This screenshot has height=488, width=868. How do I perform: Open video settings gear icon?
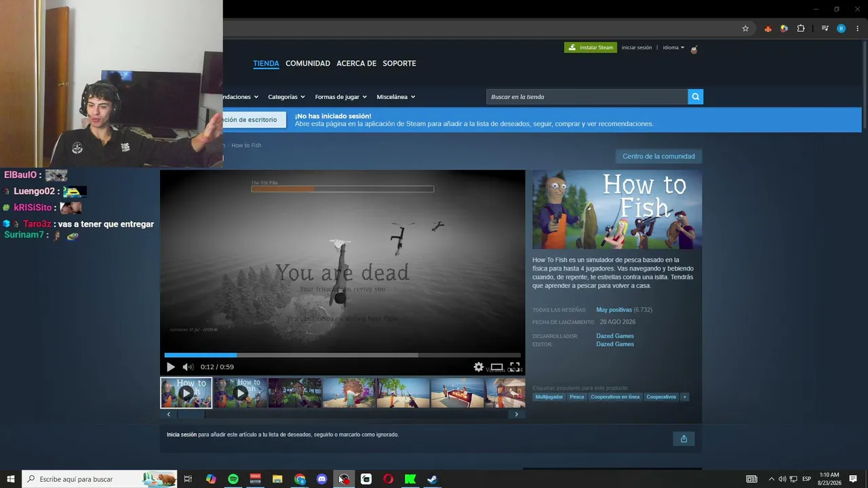pos(479,367)
